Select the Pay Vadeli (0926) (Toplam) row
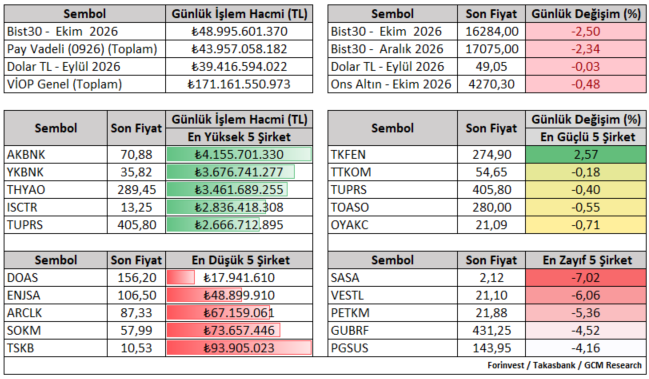 click(159, 49)
